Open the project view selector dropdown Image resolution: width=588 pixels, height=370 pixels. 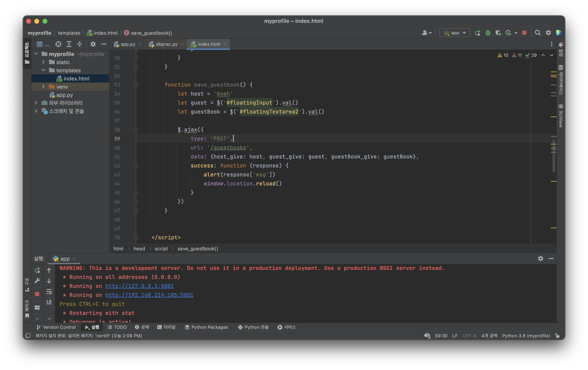pyautogui.click(x=42, y=44)
